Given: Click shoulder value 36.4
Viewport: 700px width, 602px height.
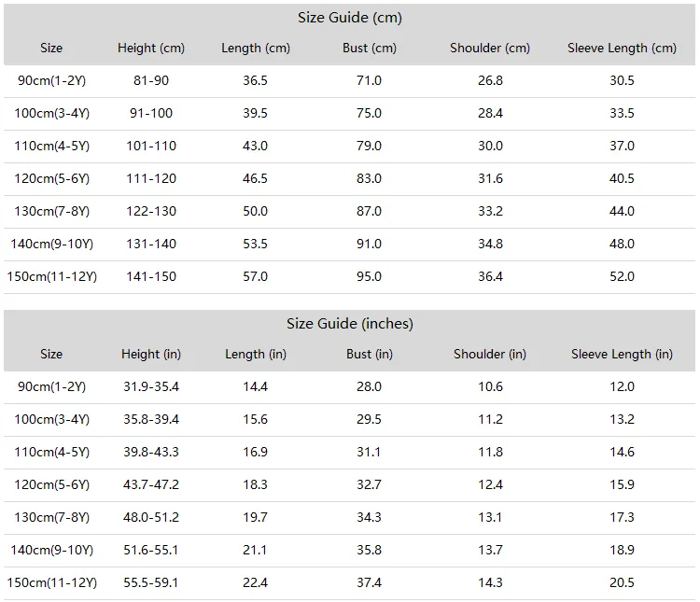Looking at the screenshot, I should pos(490,276).
